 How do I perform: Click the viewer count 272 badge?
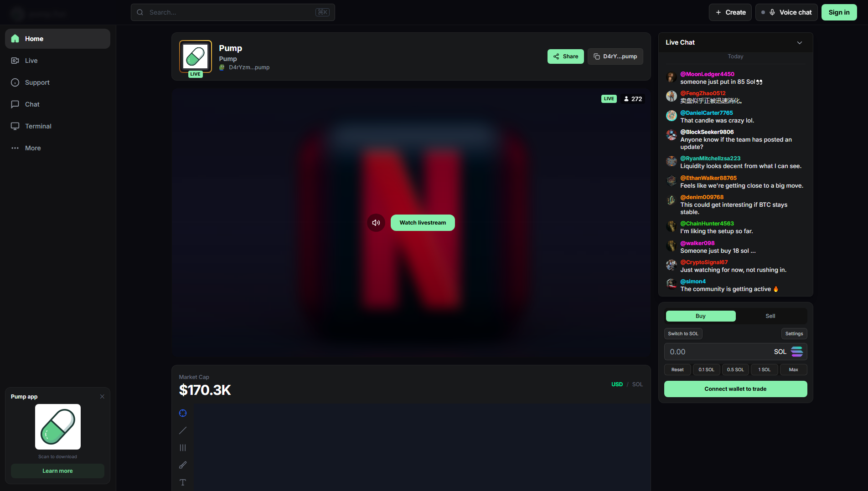click(x=633, y=99)
